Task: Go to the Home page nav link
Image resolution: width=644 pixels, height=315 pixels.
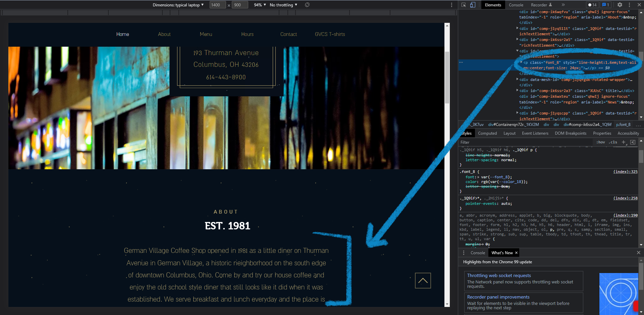Action: click(122, 34)
